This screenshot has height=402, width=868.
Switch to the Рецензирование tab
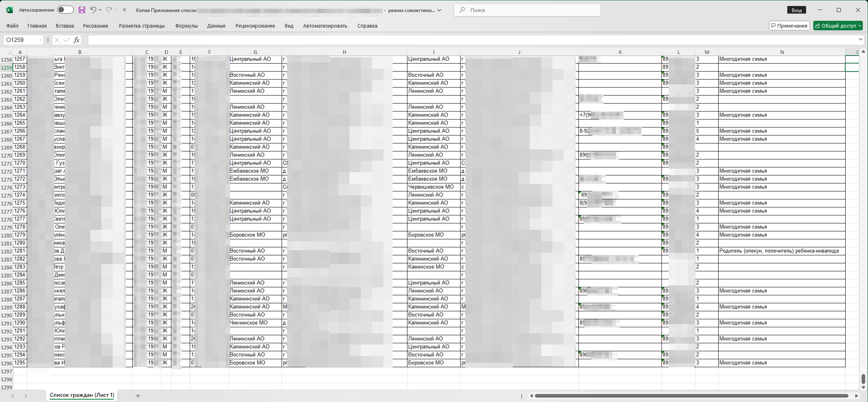[x=255, y=26]
